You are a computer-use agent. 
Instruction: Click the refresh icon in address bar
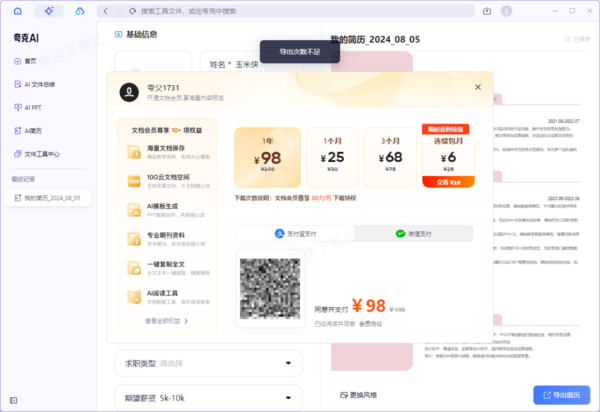132,11
